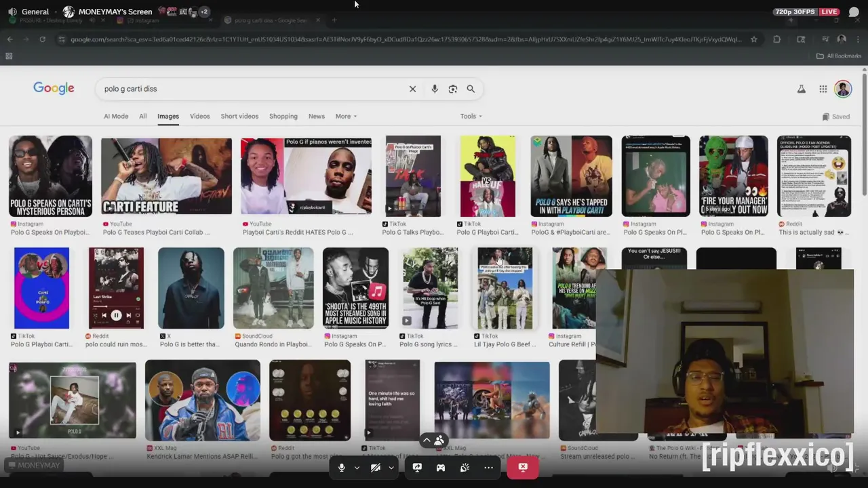Screen dimensions: 868x488
Task: Open 'This is actually sad' Reddit result
Action: tap(812, 232)
